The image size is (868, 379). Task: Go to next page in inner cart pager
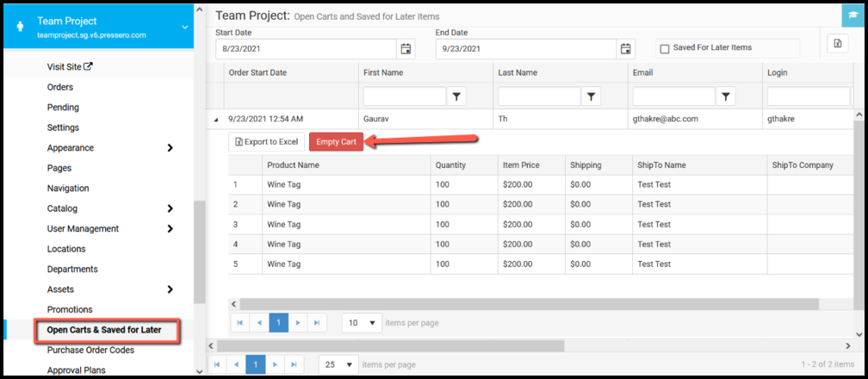[298, 322]
